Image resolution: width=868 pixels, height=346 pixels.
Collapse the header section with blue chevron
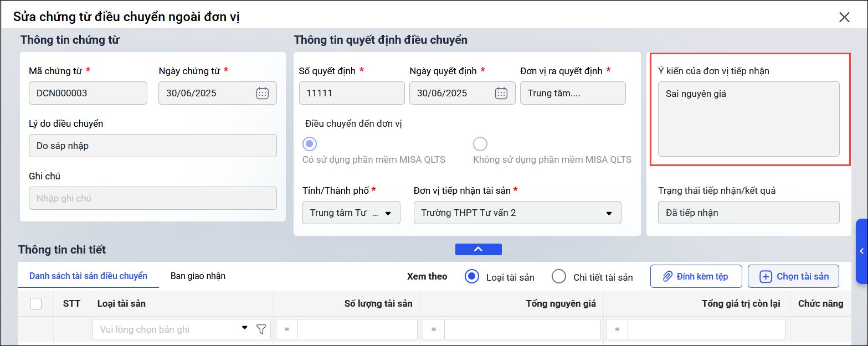478,250
